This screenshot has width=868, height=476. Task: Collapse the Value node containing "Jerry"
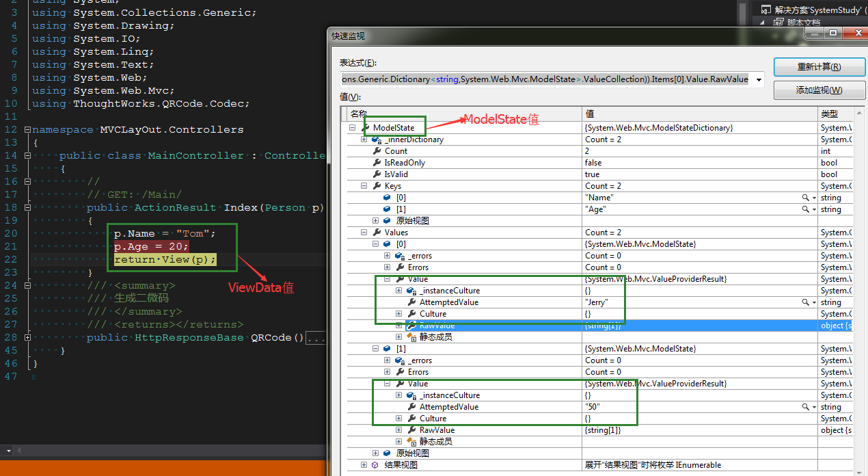point(388,279)
